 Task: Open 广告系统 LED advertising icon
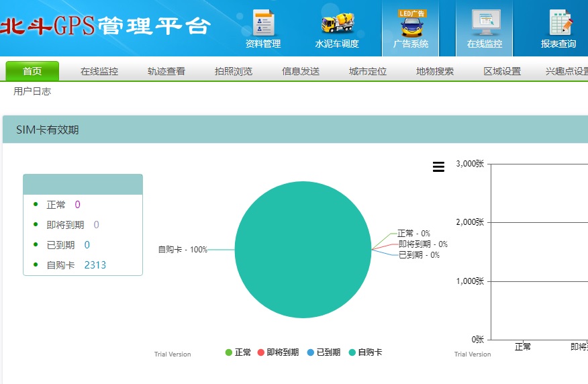point(411,29)
